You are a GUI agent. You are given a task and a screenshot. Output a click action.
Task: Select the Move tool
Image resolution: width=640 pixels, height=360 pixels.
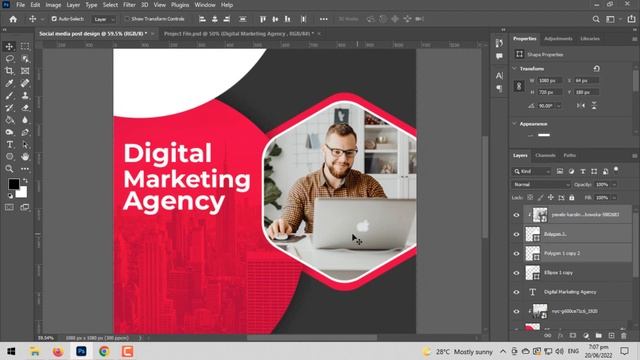[9, 46]
